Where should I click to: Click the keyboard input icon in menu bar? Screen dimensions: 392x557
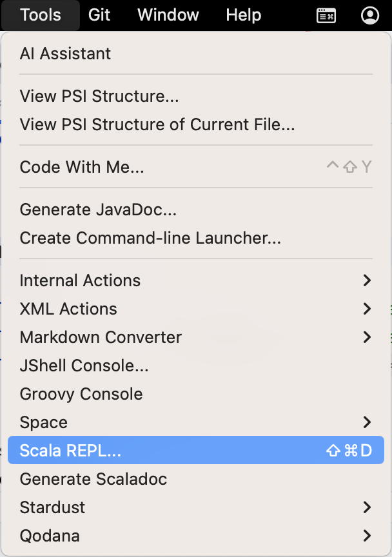(326, 15)
